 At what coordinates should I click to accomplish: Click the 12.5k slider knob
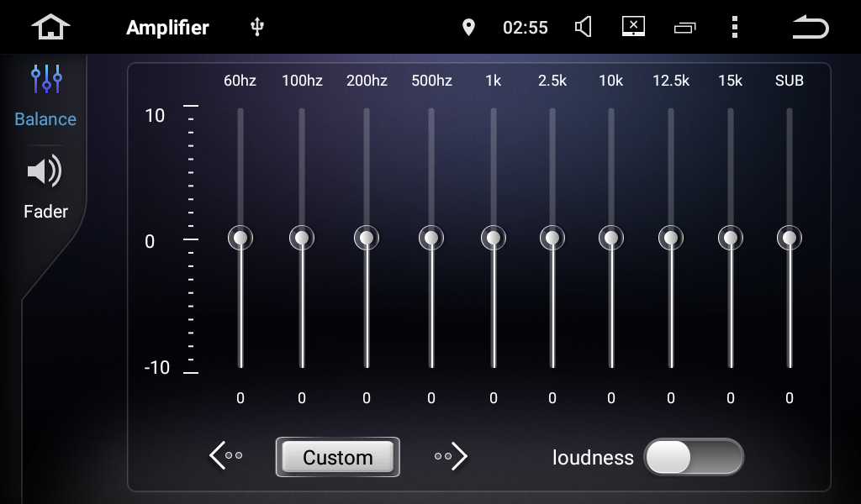(x=671, y=239)
